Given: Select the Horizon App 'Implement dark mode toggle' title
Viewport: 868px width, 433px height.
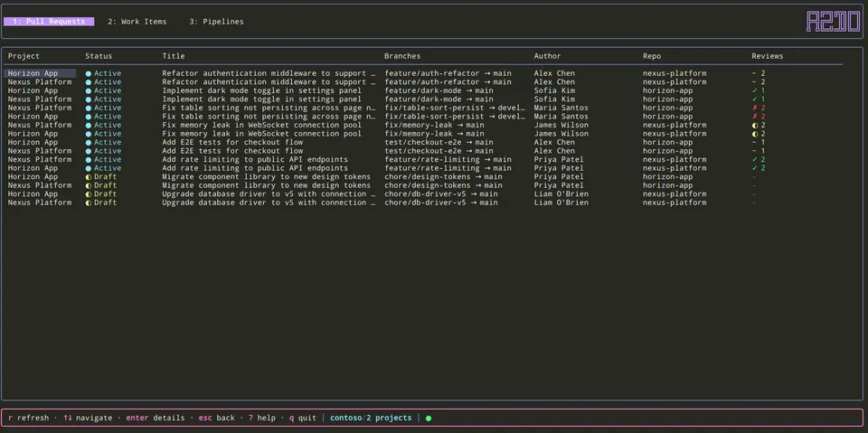Looking at the screenshot, I should coord(262,90).
